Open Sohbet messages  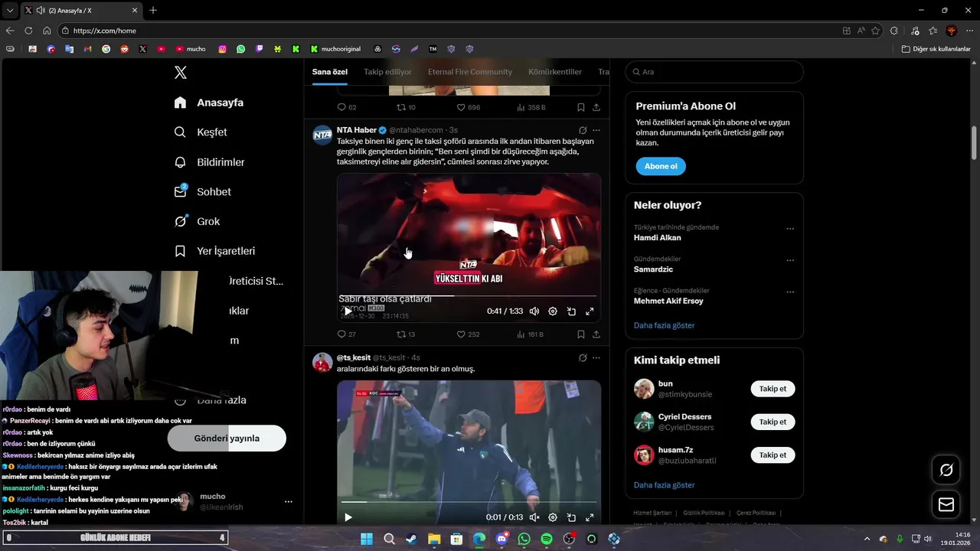pyautogui.click(x=202, y=192)
